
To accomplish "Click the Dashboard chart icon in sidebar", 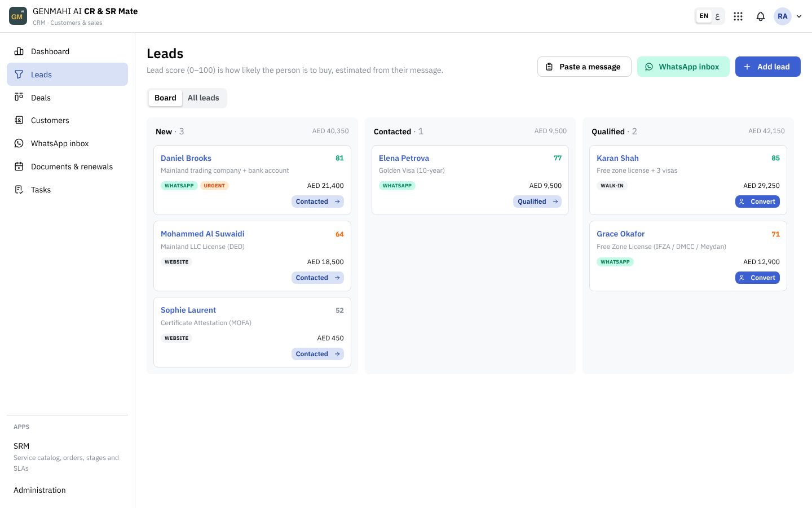I will 19,51.
